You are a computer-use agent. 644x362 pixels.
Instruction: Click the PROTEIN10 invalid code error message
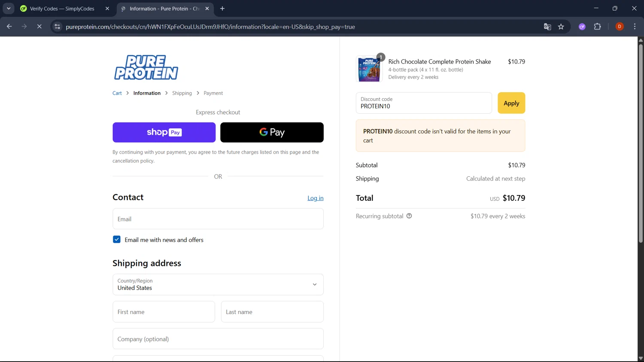[440, 136]
